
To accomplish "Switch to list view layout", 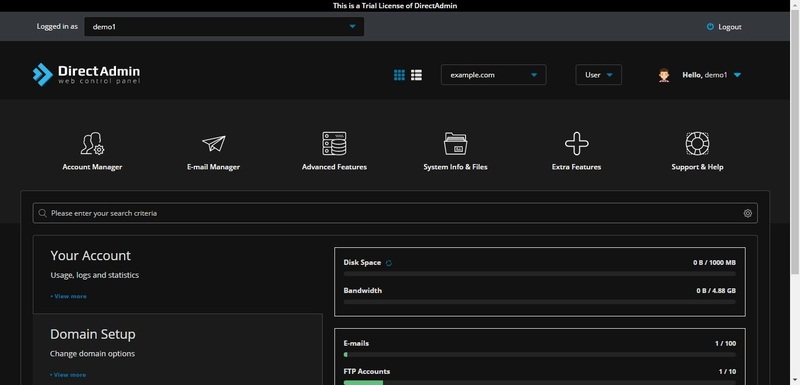I will click(416, 75).
